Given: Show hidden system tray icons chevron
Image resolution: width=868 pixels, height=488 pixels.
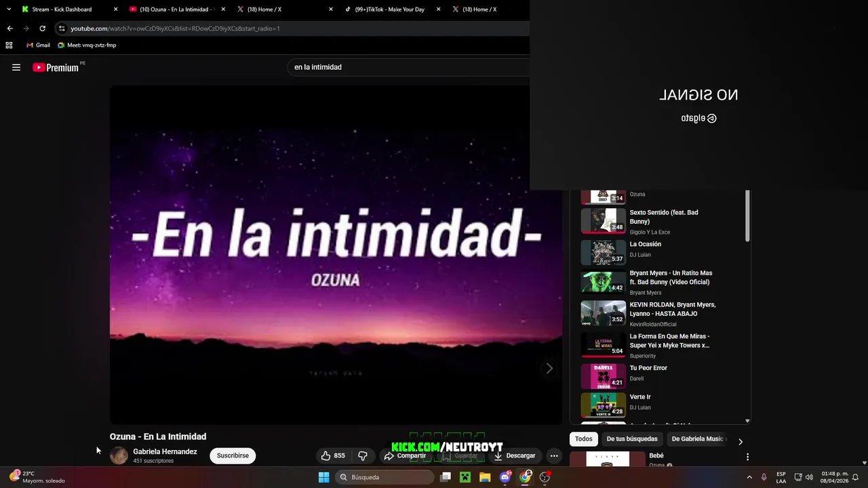Looking at the screenshot, I should [749, 477].
